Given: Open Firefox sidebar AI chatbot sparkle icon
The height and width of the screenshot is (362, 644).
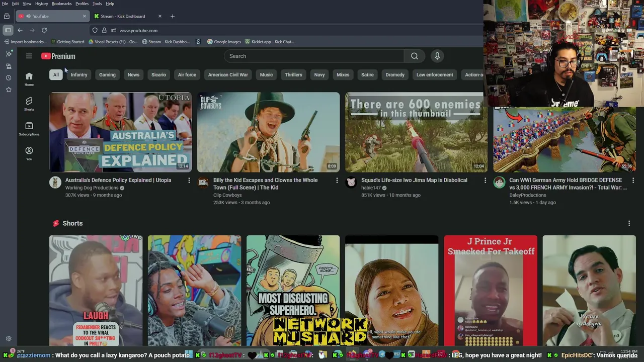Looking at the screenshot, I should tap(9, 53).
